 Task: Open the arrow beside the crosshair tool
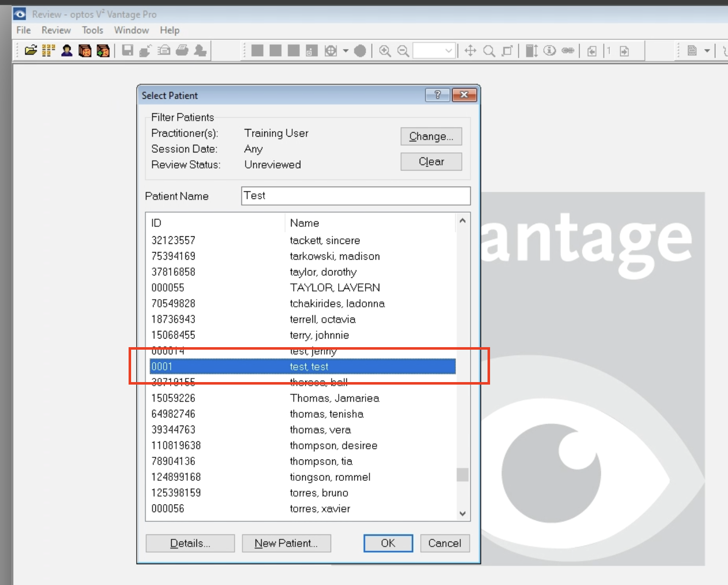pos(346,51)
